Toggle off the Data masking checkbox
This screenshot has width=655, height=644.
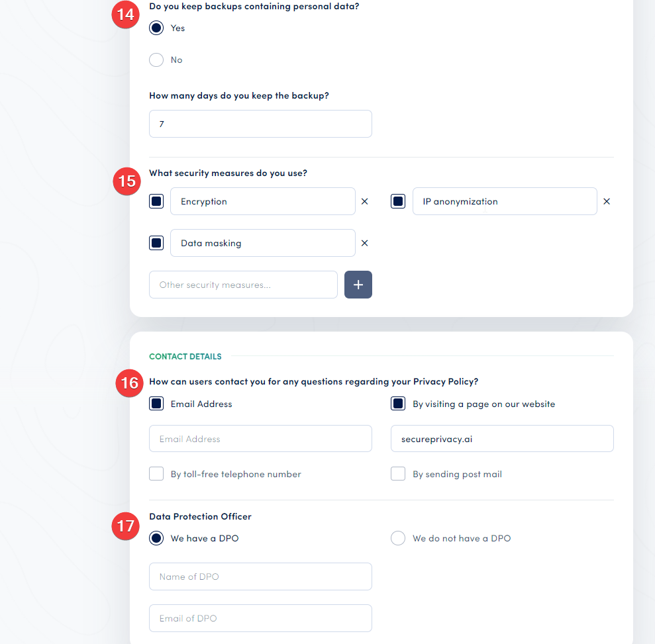(156, 243)
